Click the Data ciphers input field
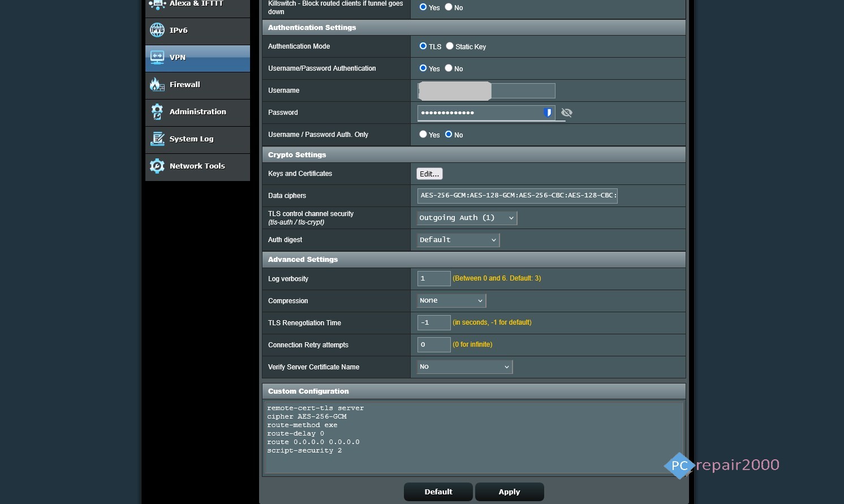Screen dimensions: 844x504 click(517, 196)
